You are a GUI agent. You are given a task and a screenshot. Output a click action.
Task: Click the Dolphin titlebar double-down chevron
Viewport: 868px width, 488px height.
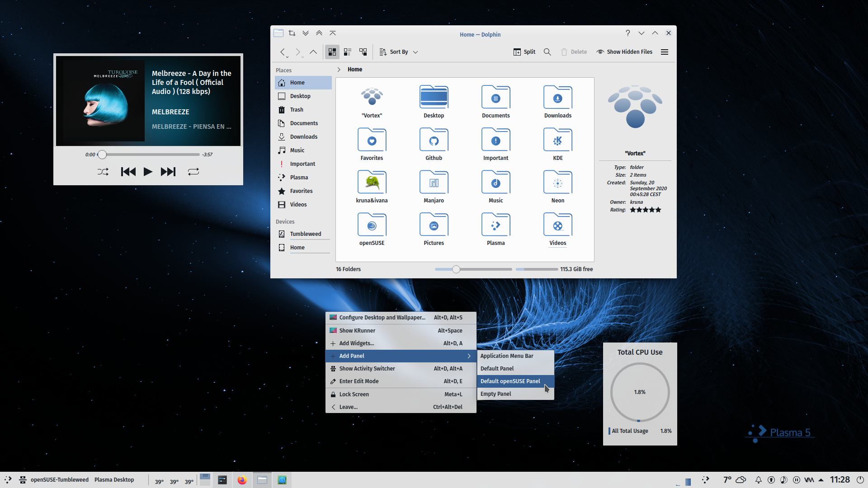tap(306, 33)
